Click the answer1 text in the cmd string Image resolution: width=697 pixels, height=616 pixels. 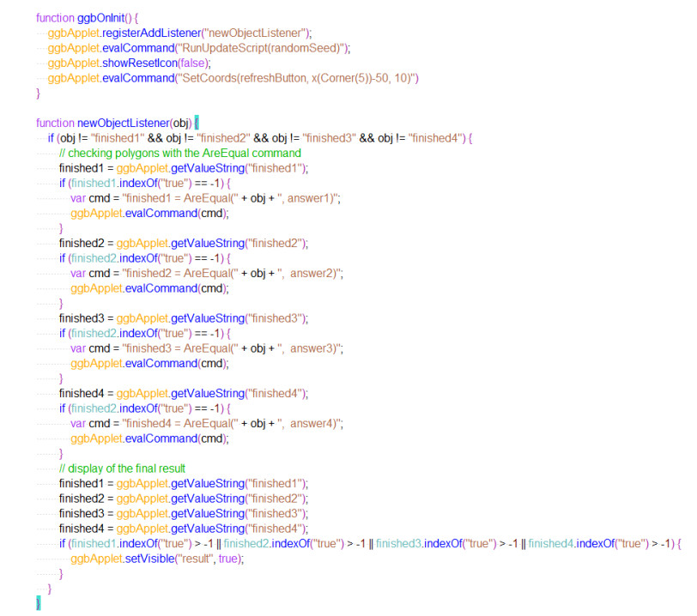pyautogui.click(x=315, y=198)
